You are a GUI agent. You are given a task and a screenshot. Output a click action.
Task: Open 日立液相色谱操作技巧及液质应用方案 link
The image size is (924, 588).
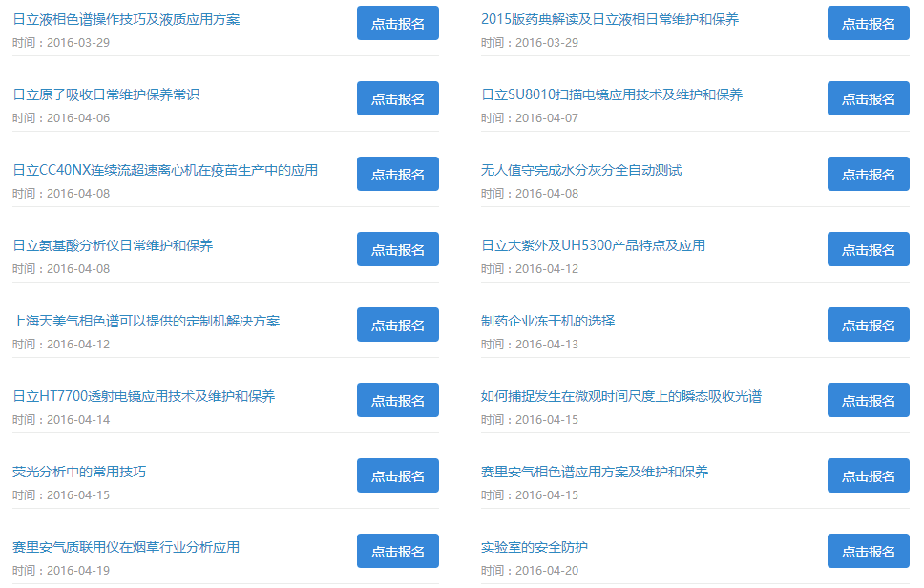click(126, 19)
